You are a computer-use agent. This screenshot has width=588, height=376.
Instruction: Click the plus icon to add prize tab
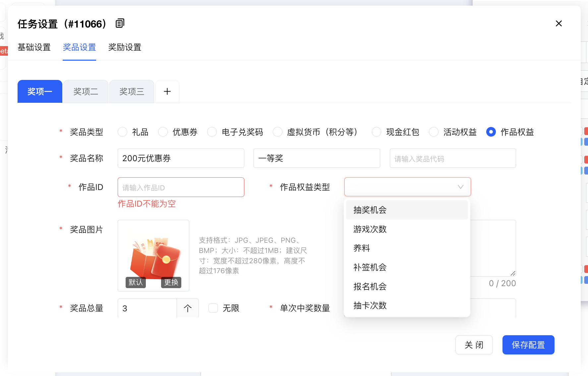pos(167,92)
